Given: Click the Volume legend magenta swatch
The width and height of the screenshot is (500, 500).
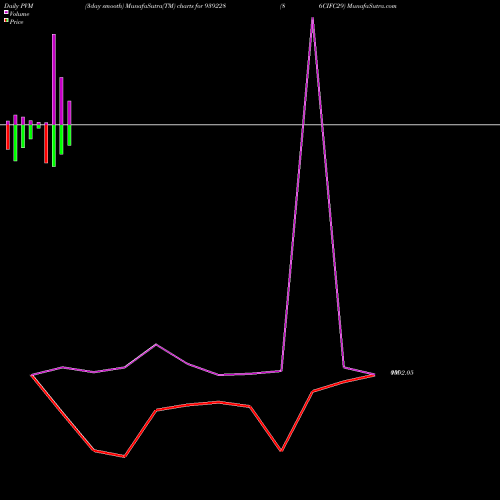Looking at the screenshot, I should (6, 12).
